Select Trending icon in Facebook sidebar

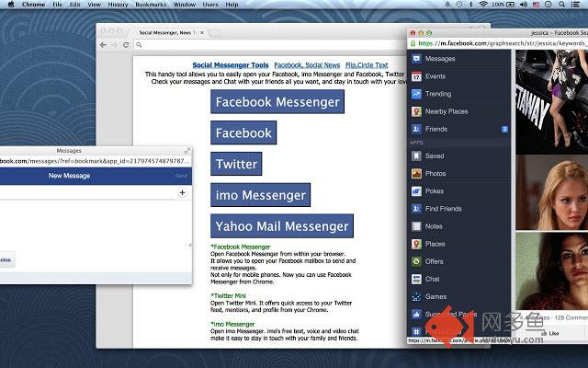click(416, 94)
